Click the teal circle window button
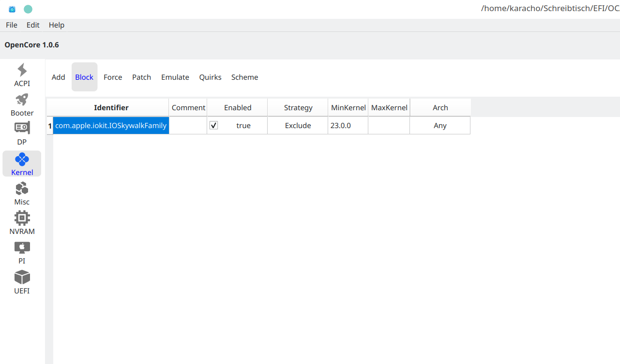Image resolution: width=620 pixels, height=364 pixels. coord(28,9)
